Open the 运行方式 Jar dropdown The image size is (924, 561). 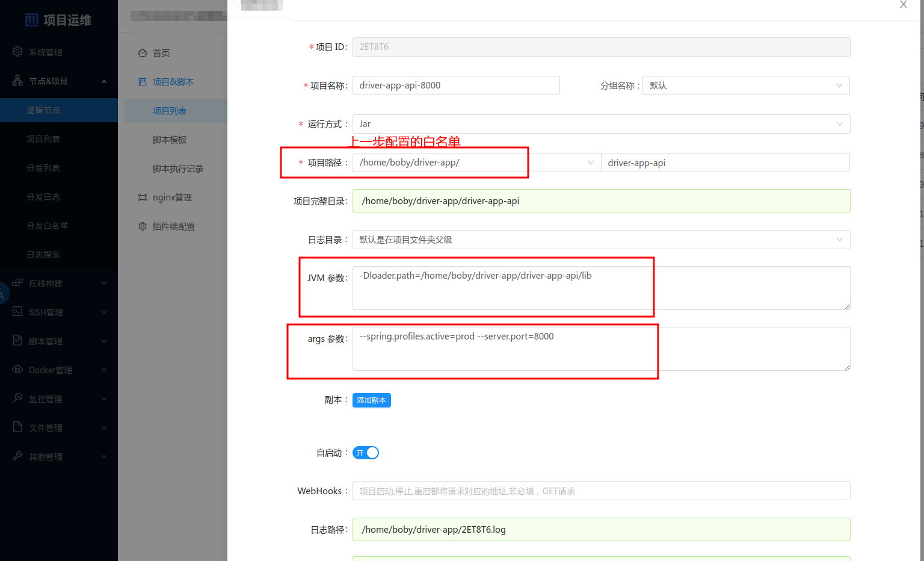tap(600, 124)
